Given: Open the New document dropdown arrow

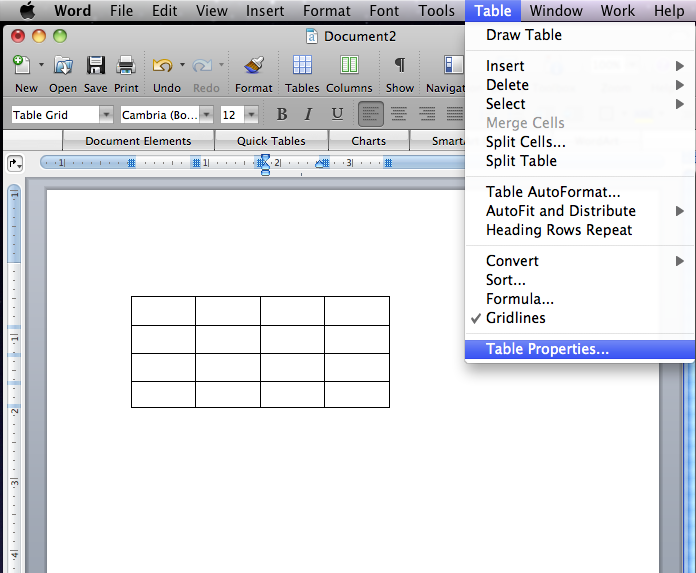Looking at the screenshot, I should (x=41, y=65).
